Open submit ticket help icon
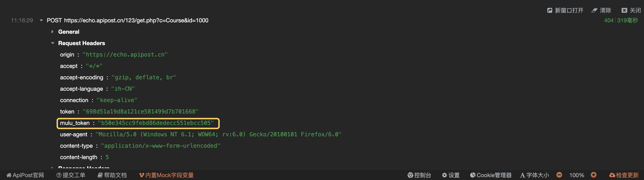This screenshot has width=644, height=180. pos(59,175)
